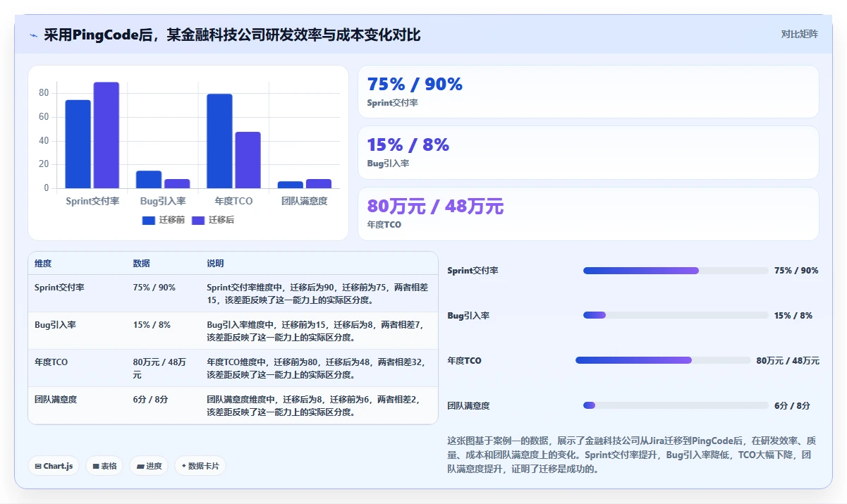This screenshot has width=847, height=504.
Task: Click the Sprint交付率 progress bar
Action: coord(676,271)
